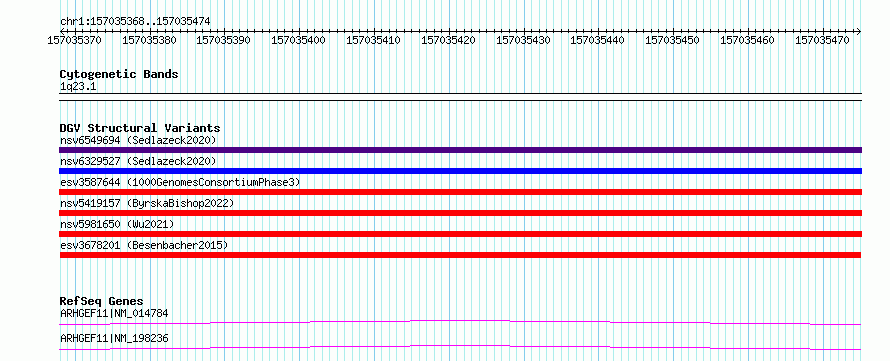Click the red nsv5419157 variant bar

[x=460, y=213]
